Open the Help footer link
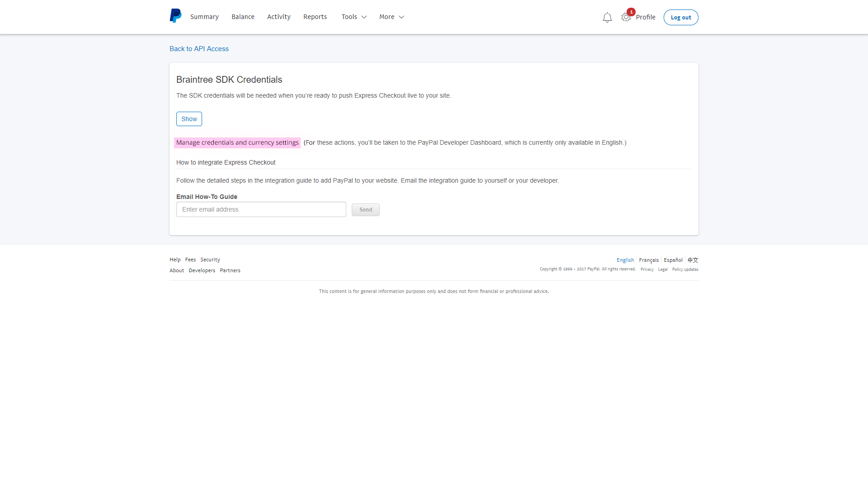This screenshot has width=868, height=477. [175, 260]
